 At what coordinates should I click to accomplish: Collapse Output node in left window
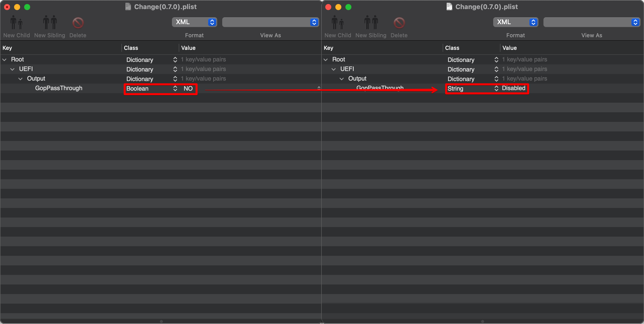click(21, 79)
